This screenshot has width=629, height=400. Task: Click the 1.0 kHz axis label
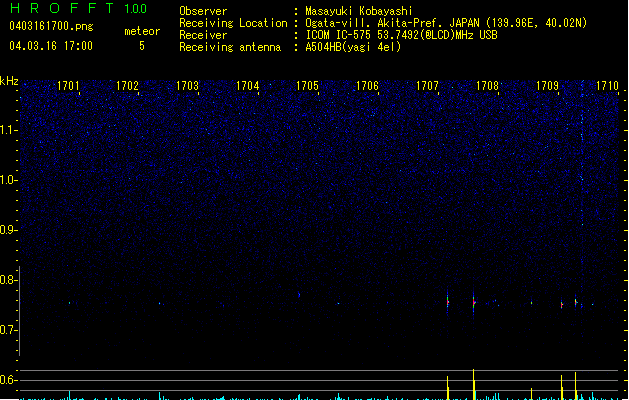pyautogui.click(x=8, y=180)
